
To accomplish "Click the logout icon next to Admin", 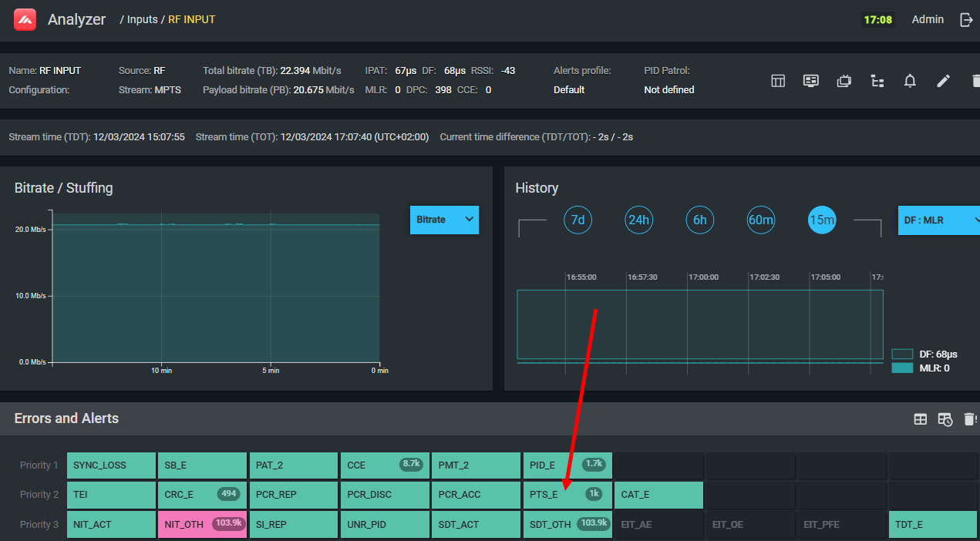I will [x=966, y=20].
